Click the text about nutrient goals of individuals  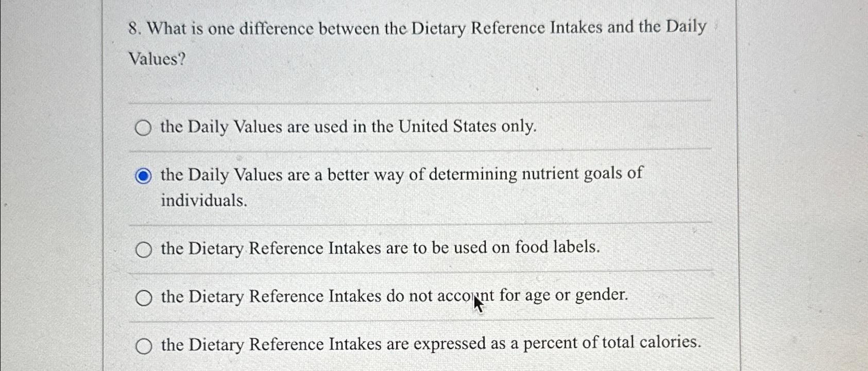pos(401,174)
